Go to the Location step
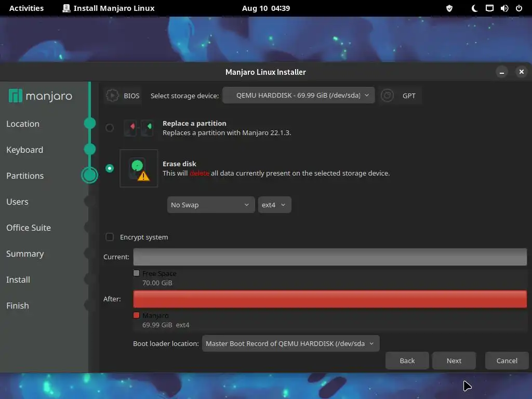Image resolution: width=532 pixels, height=399 pixels. point(23,124)
